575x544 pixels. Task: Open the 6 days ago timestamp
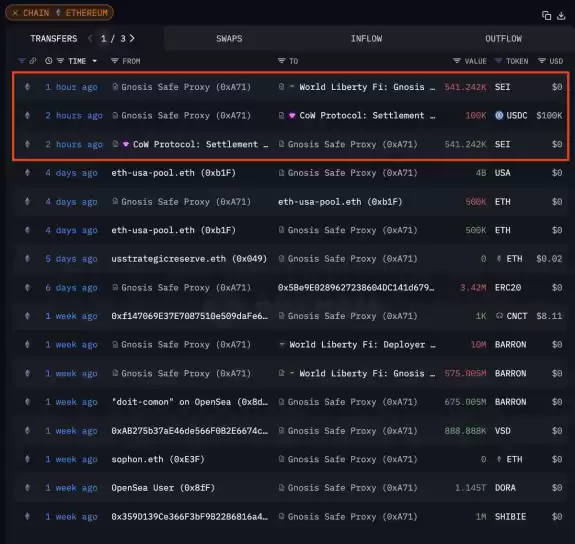(x=72, y=287)
